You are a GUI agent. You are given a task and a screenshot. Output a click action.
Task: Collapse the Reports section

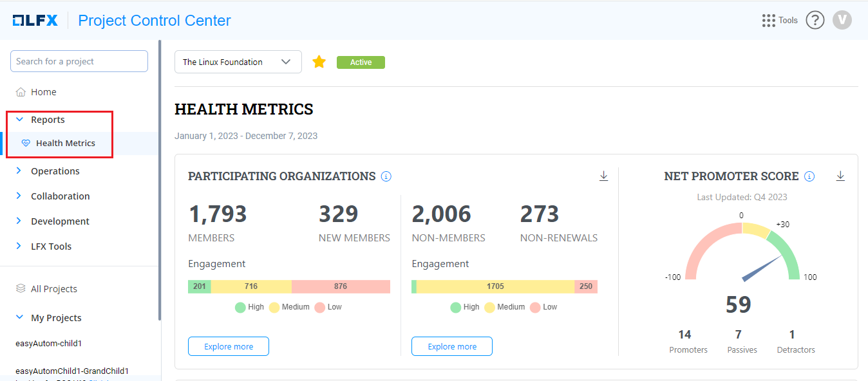coord(19,120)
